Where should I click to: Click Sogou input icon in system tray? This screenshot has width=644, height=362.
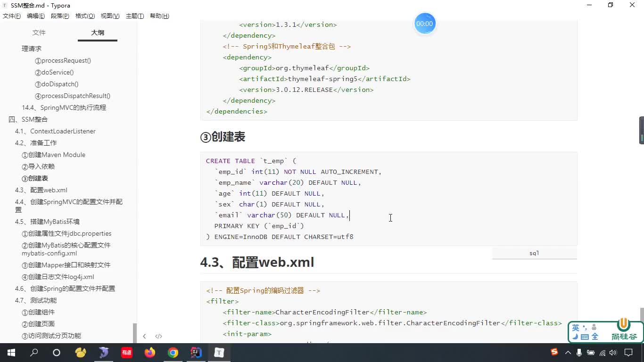(x=554, y=352)
